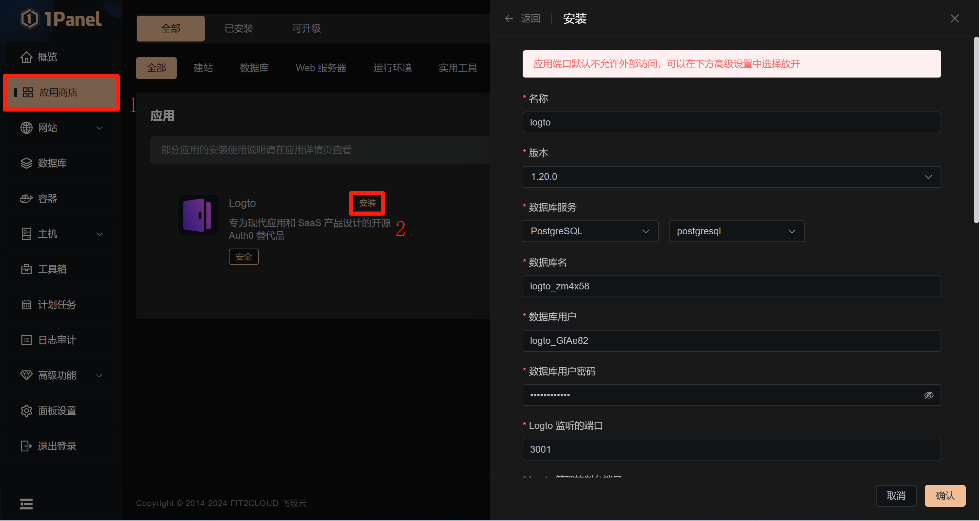980x521 pixels.
Task: Open the PostgreSQL database type dropdown
Action: click(590, 231)
